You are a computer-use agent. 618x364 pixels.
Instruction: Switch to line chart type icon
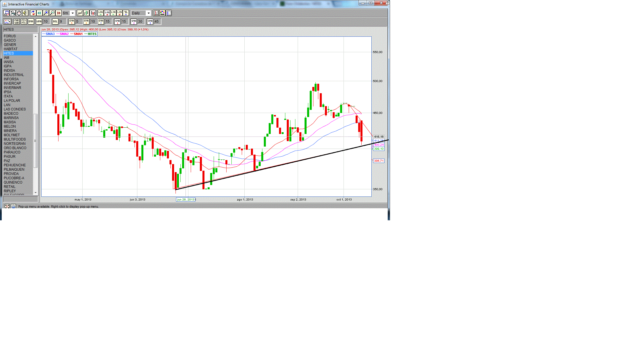click(x=80, y=13)
